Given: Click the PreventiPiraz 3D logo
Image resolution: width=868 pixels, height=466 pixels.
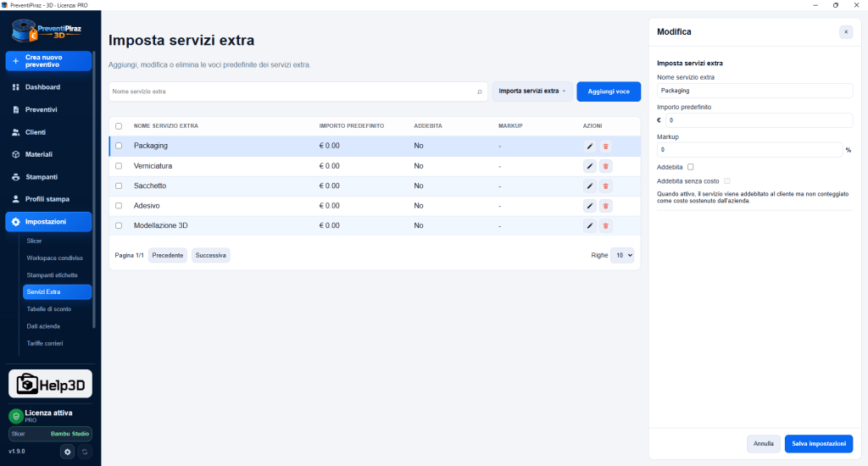Looking at the screenshot, I should (x=47, y=31).
